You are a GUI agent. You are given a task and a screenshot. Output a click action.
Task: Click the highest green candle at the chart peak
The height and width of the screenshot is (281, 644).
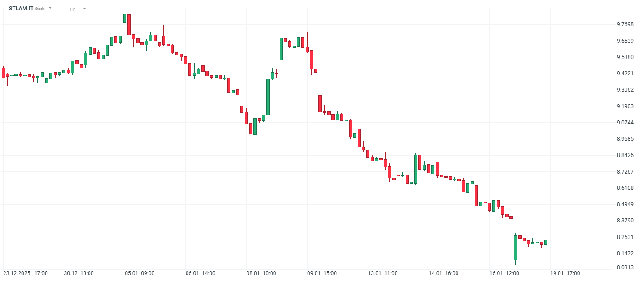tap(125, 18)
